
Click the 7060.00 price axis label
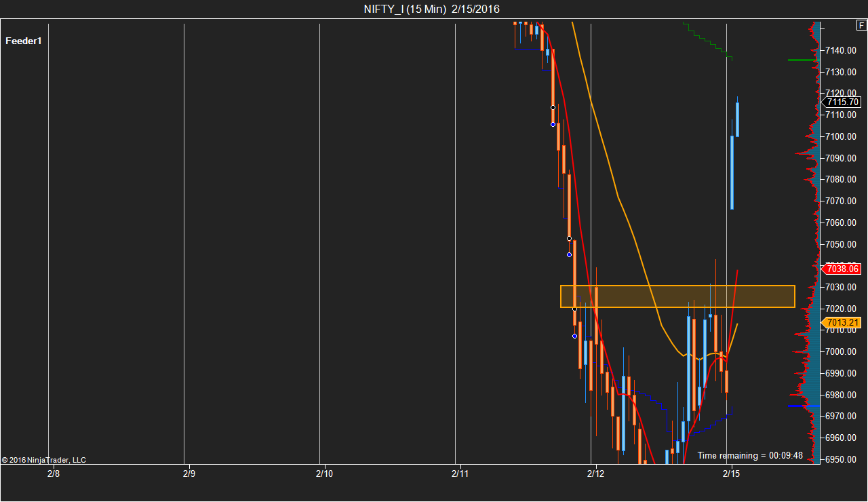pyautogui.click(x=841, y=223)
